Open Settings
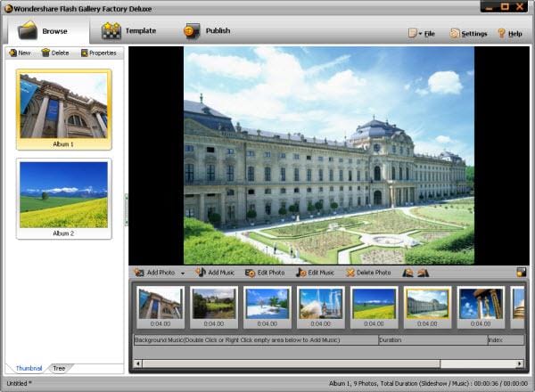535x392 pixels. (x=468, y=33)
